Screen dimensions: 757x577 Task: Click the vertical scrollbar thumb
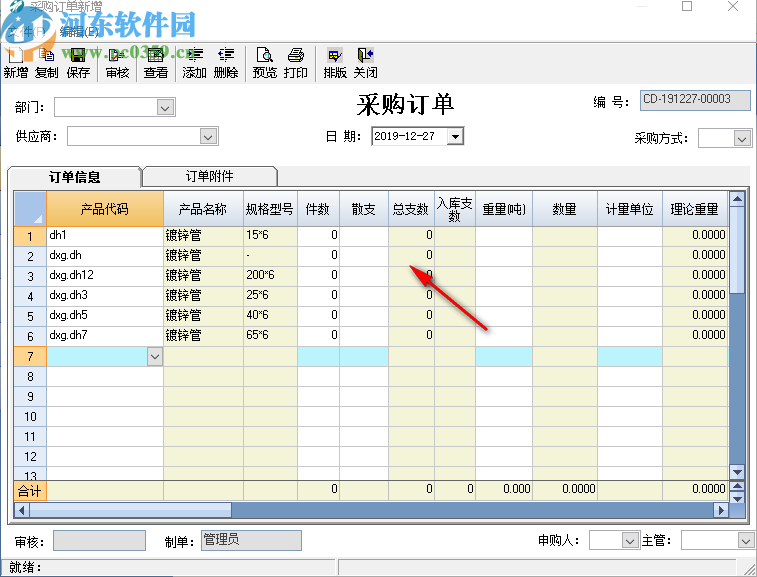point(737,250)
